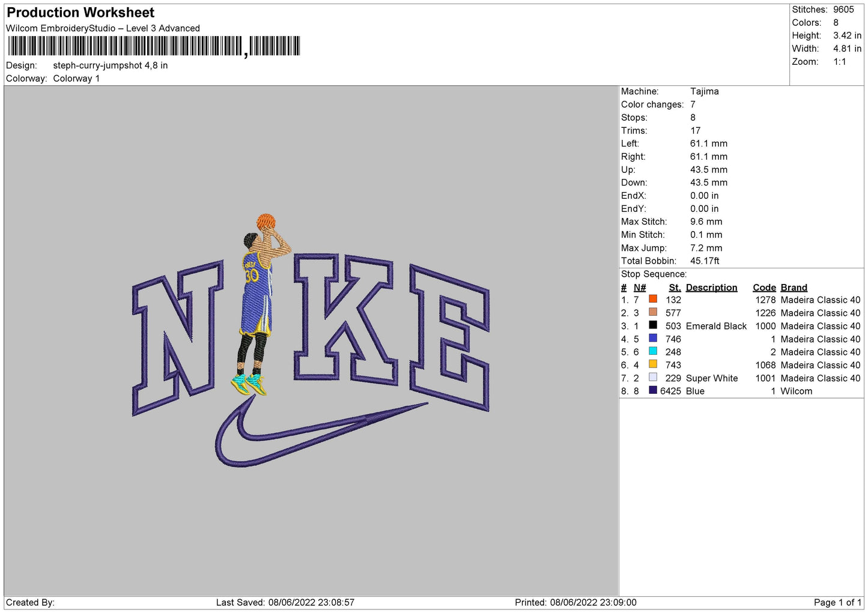Image resolution: width=868 pixels, height=613 pixels.
Task: Click the Colors value '8' in the header
Action: (836, 23)
